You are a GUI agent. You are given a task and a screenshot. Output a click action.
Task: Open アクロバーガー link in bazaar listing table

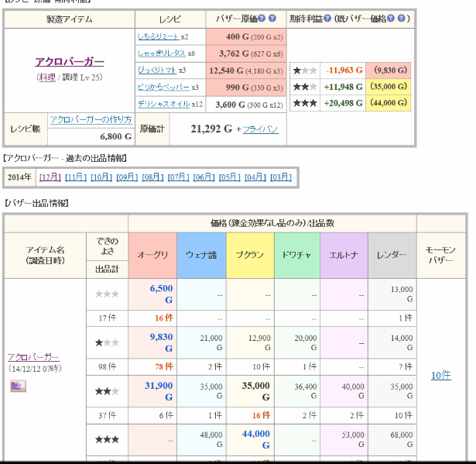click(33, 357)
